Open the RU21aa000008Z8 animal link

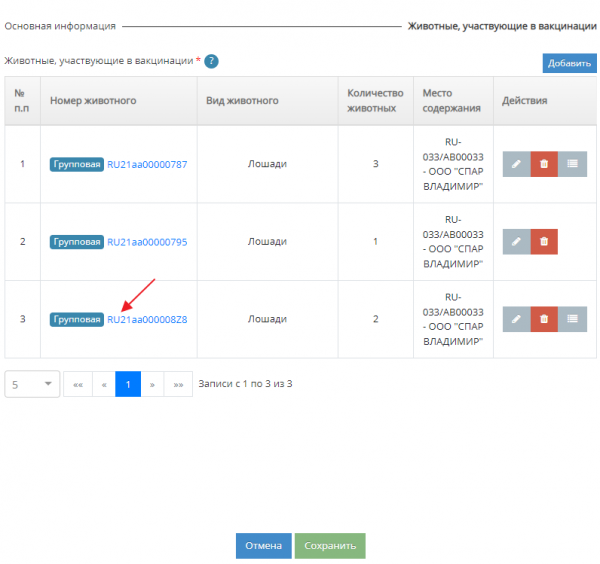point(147,319)
